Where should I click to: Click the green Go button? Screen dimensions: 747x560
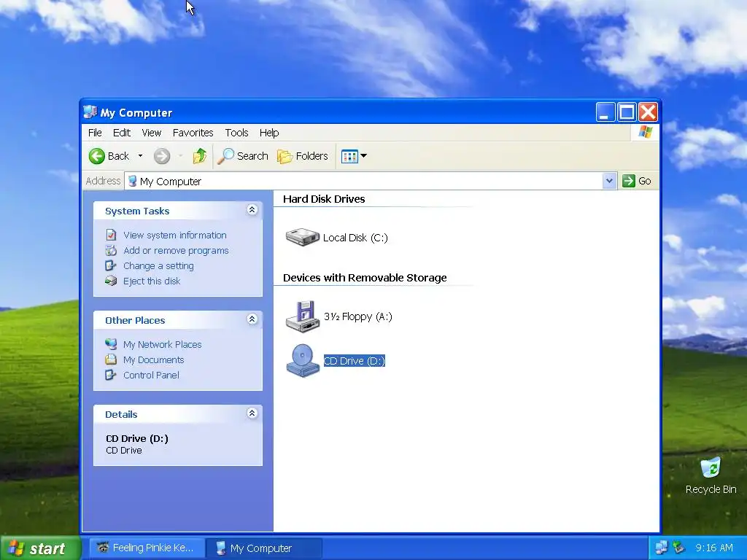point(636,181)
